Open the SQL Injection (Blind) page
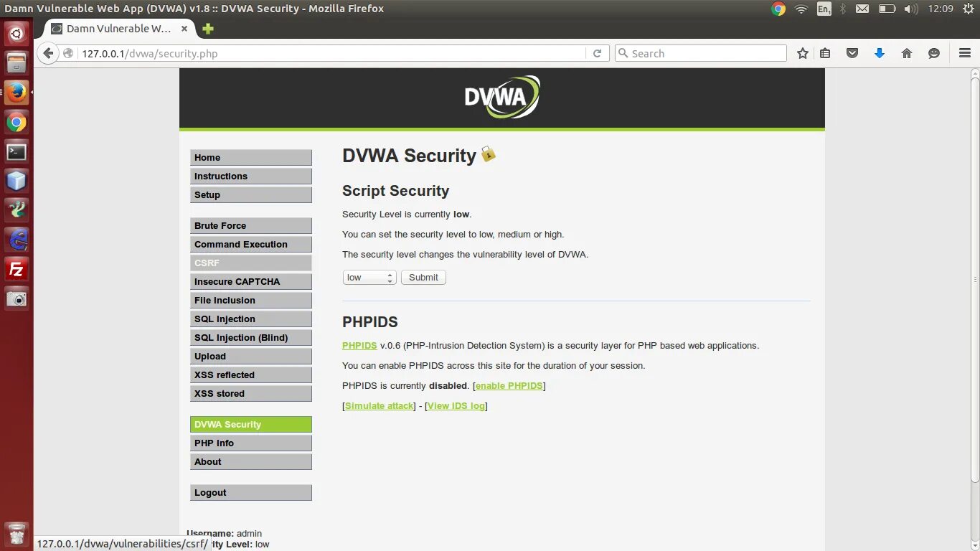This screenshot has width=980, height=551. (x=251, y=338)
